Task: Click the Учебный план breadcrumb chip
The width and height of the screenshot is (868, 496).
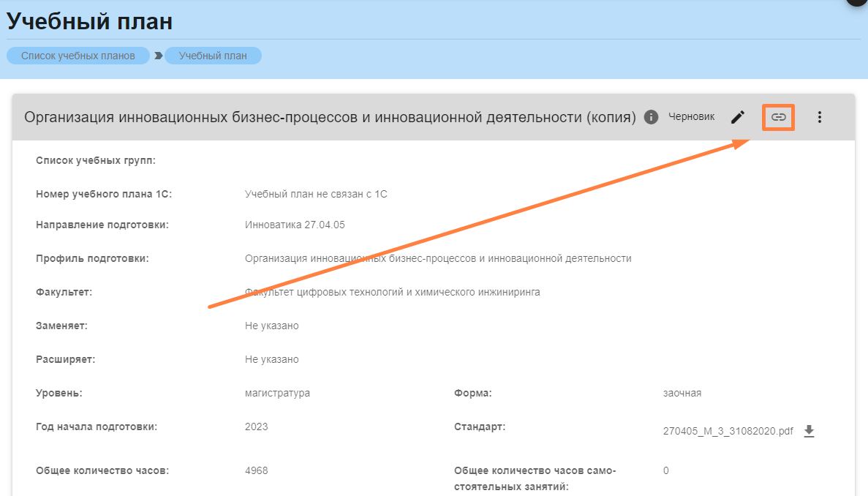Action: click(213, 56)
